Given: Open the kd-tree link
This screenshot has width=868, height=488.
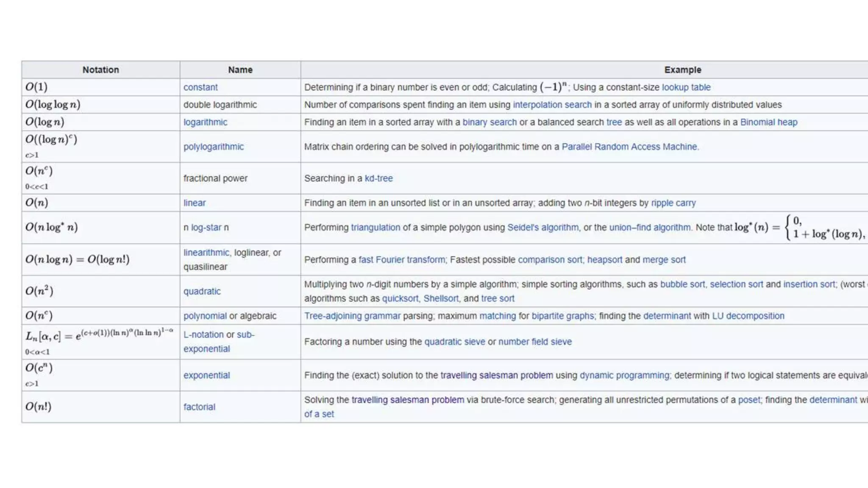Looking at the screenshot, I should 378,178.
